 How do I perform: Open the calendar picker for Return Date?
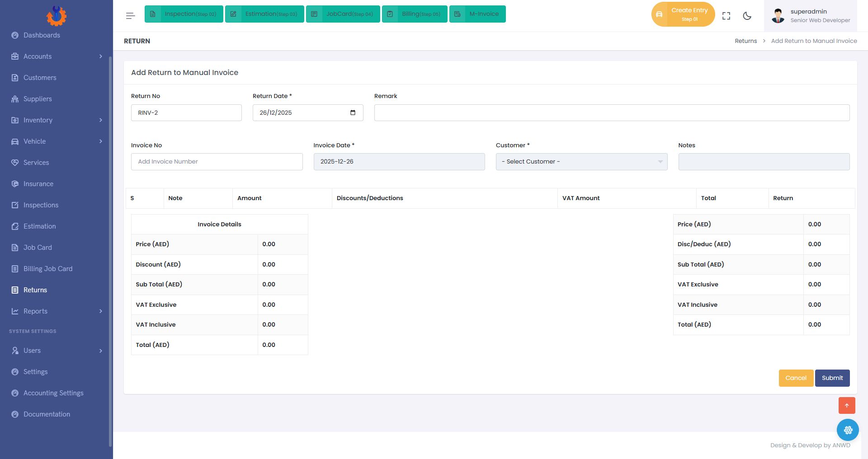(353, 112)
